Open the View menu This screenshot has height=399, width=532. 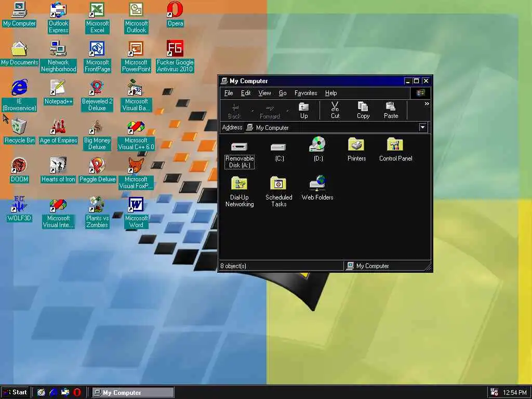264,93
